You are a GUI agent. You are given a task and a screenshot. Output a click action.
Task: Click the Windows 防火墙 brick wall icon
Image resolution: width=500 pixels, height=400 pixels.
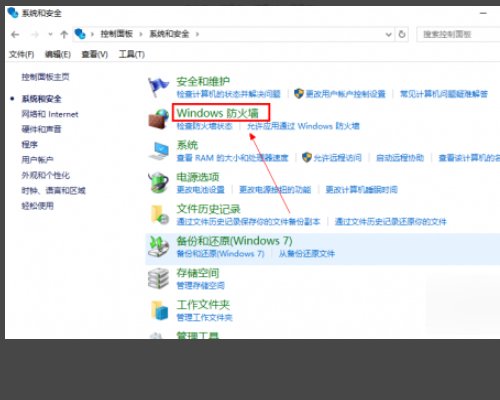pyautogui.click(x=158, y=119)
